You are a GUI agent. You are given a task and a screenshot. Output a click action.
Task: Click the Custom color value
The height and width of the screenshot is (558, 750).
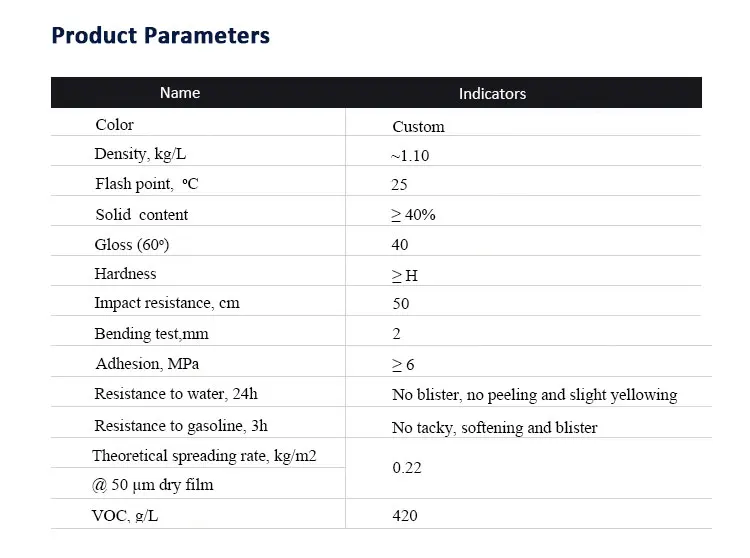418,127
